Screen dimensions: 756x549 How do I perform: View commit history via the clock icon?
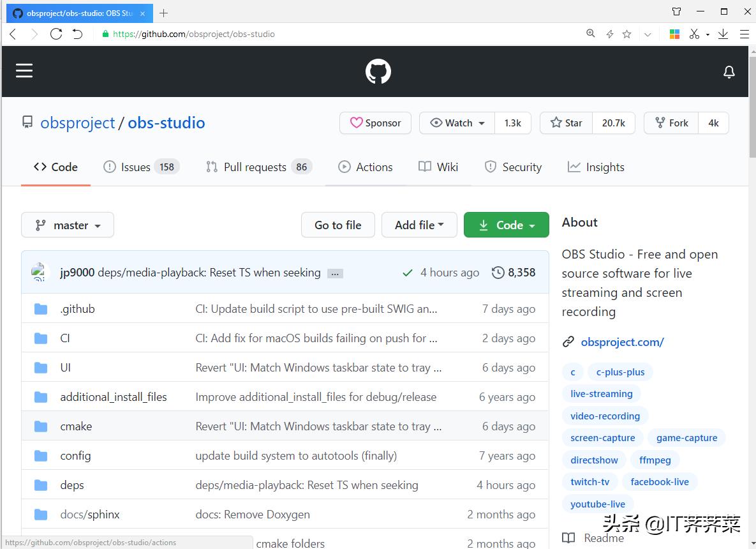[x=498, y=273]
